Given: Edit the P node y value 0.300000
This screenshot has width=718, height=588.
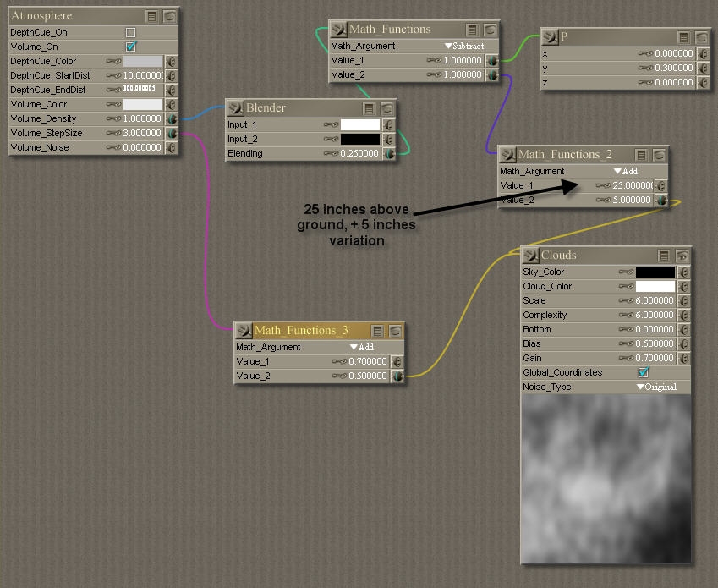Looking at the screenshot, I should click(x=674, y=68).
